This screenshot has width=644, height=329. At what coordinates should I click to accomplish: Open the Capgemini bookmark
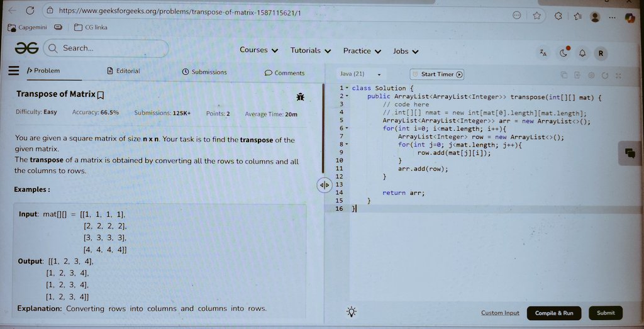point(27,28)
